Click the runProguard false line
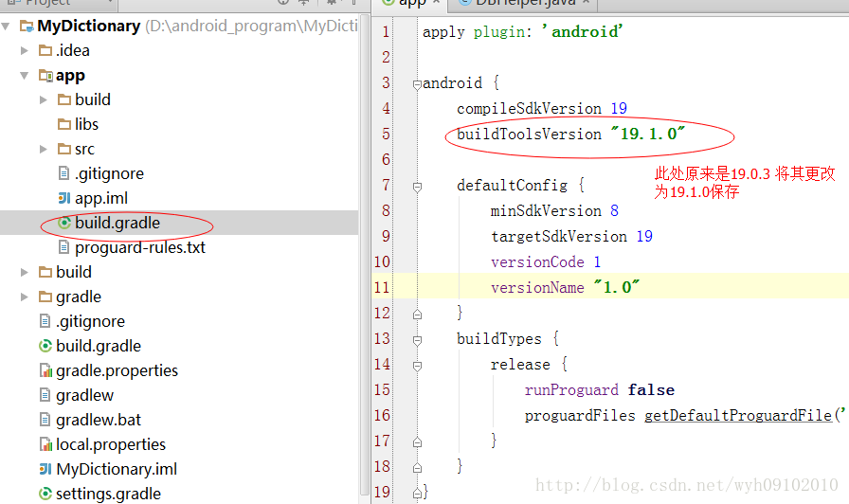849x504 pixels. pyautogui.click(x=600, y=389)
